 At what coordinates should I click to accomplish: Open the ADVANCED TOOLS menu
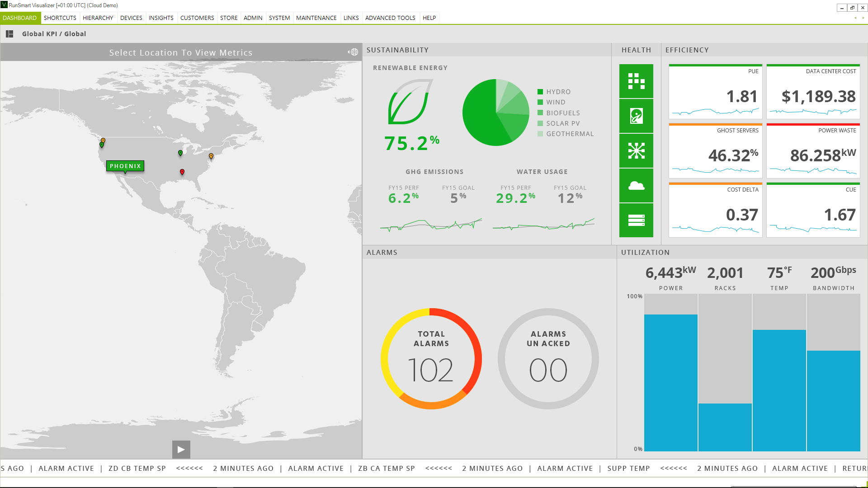pyautogui.click(x=390, y=18)
